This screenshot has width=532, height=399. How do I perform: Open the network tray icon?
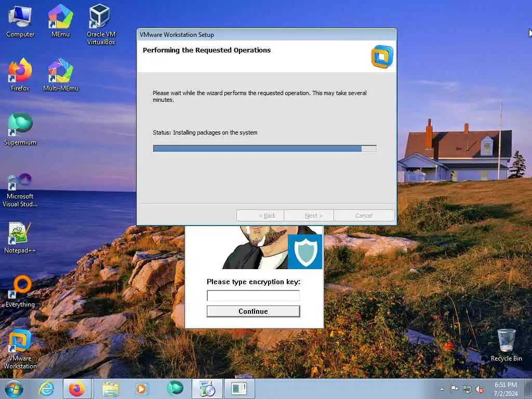467,389
